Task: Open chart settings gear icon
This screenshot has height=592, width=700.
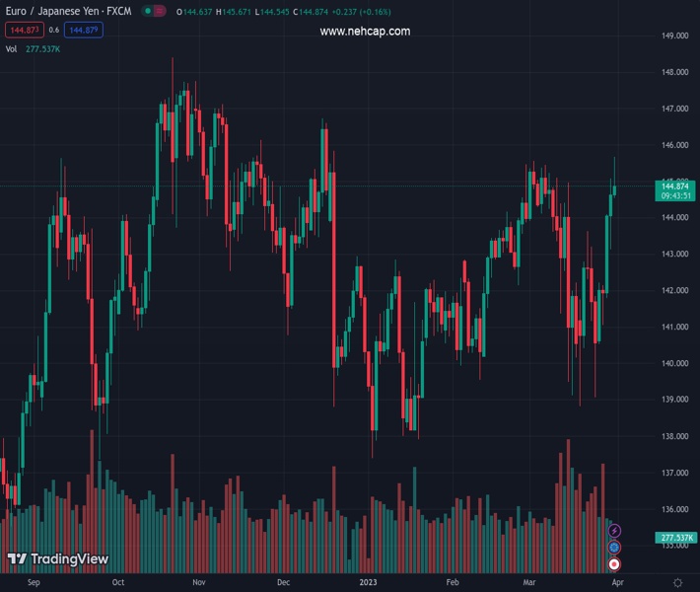Action: click(677, 583)
